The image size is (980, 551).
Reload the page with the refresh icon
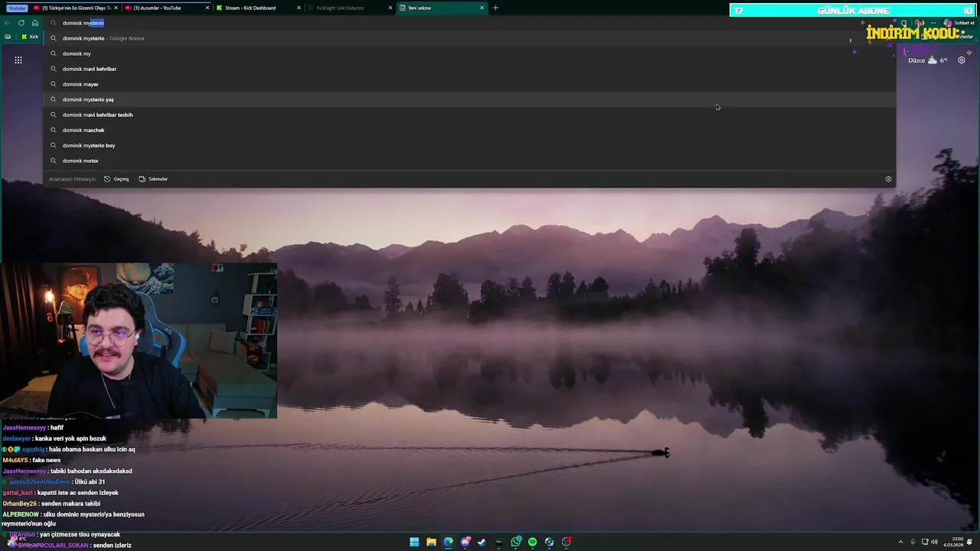tap(21, 23)
